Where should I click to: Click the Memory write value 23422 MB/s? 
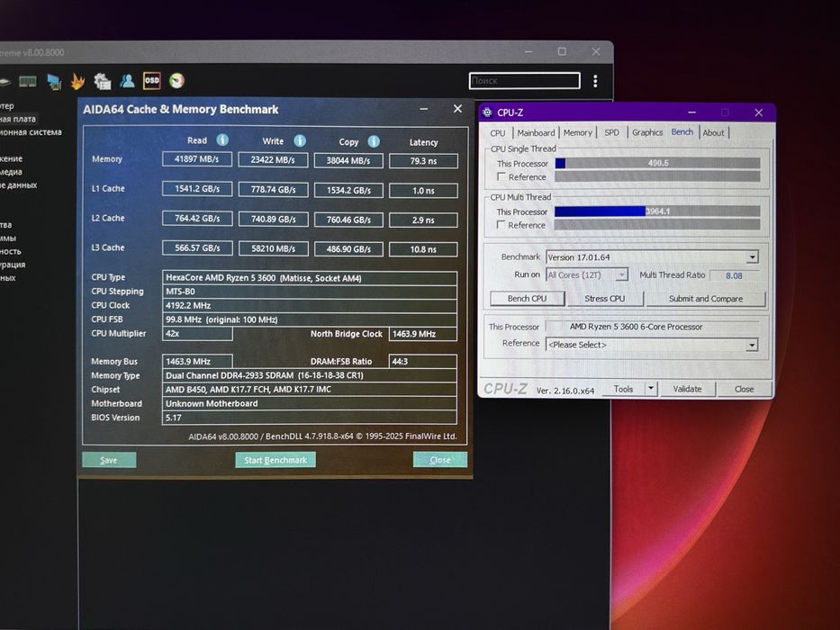273,159
